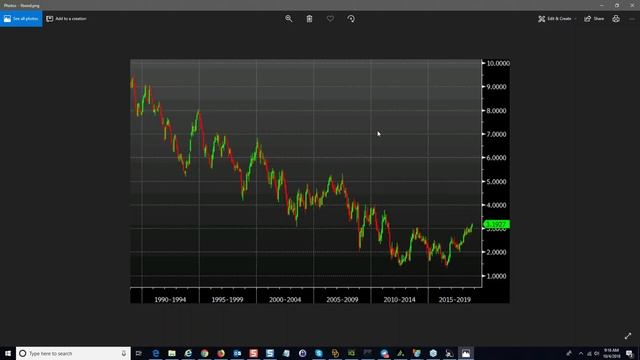Click the taskbar clock and date

611,353
